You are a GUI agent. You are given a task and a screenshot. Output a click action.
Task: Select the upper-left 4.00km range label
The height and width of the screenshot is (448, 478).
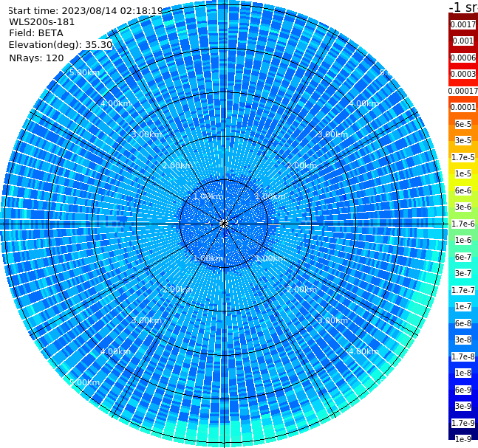pos(115,103)
